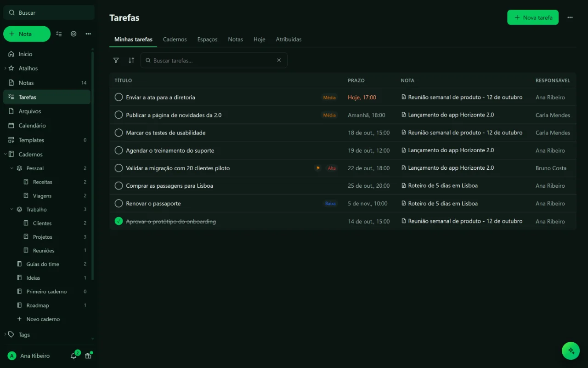Switch to the Hoje tab
This screenshot has height=368, width=588.
click(x=260, y=40)
